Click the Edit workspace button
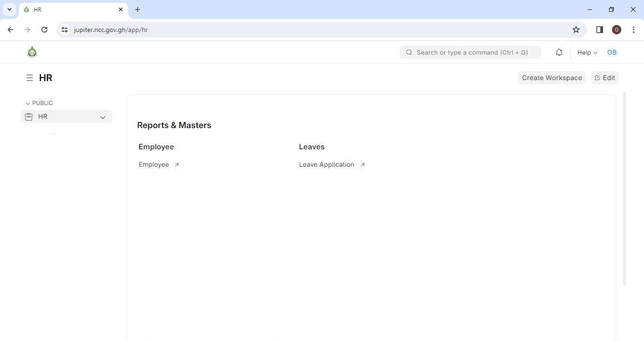This screenshot has width=644, height=342. tap(604, 78)
